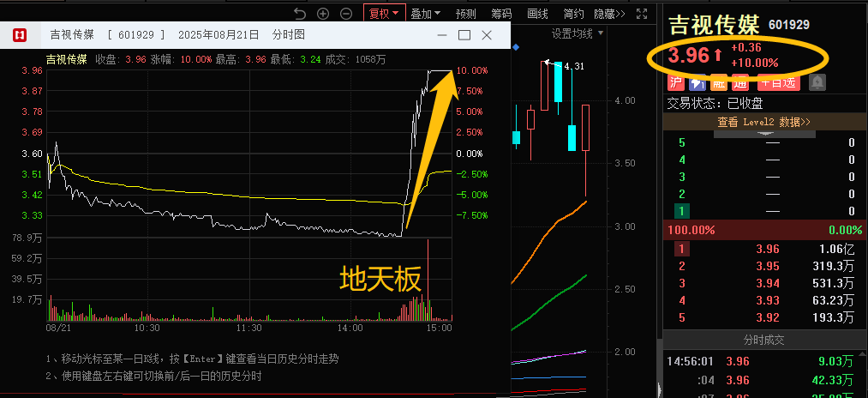
Task: Click the red 通 badge
Action: click(x=740, y=82)
